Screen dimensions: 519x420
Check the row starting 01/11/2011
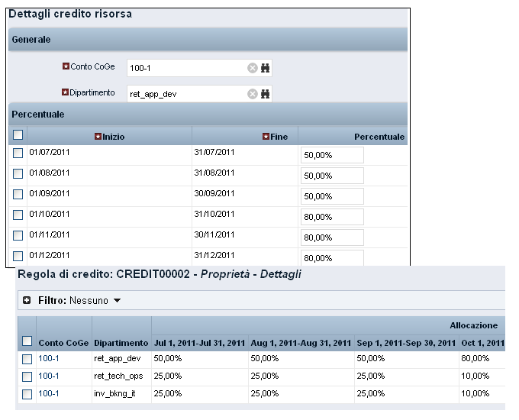[18, 235]
